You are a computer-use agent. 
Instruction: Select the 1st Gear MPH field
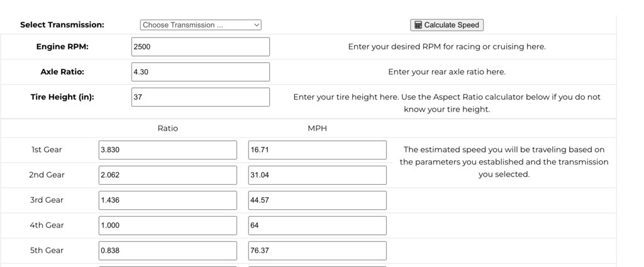pos(317,150)
